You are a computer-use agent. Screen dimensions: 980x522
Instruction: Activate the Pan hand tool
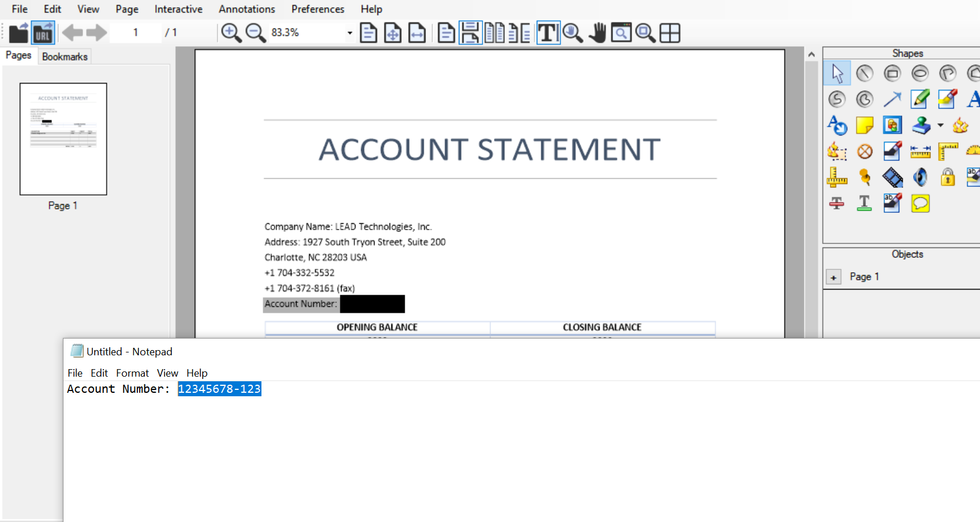pos(597,33)
